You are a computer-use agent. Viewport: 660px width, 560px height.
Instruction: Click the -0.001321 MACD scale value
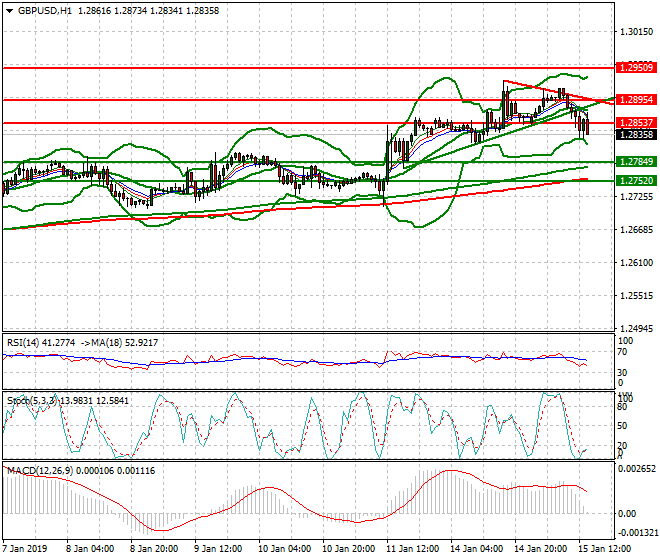636,533
